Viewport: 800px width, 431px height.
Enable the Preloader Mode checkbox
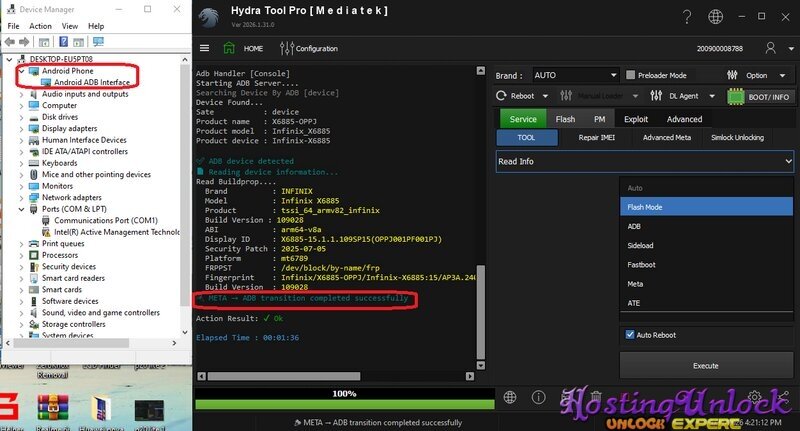[x=630, y=75]
